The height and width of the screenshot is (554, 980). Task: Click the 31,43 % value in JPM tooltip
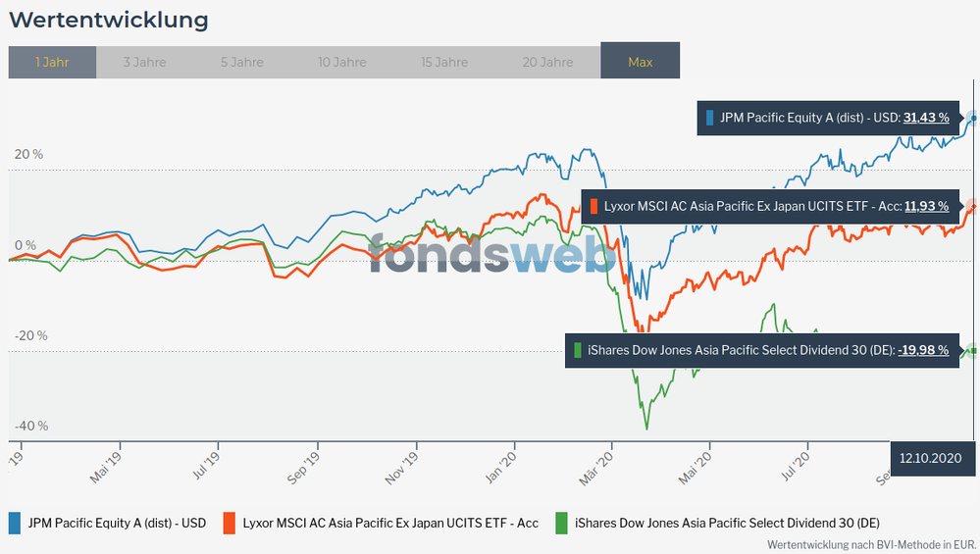coord(926,118)
